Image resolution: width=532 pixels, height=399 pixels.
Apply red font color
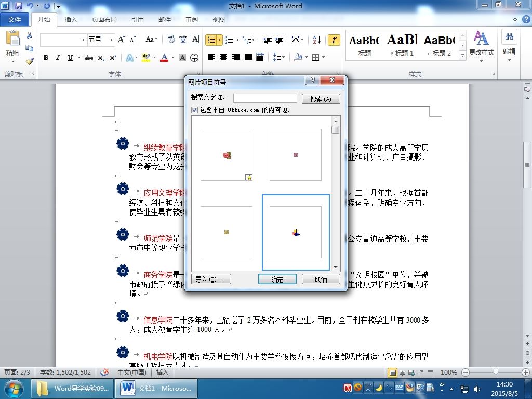pos(164,58)
